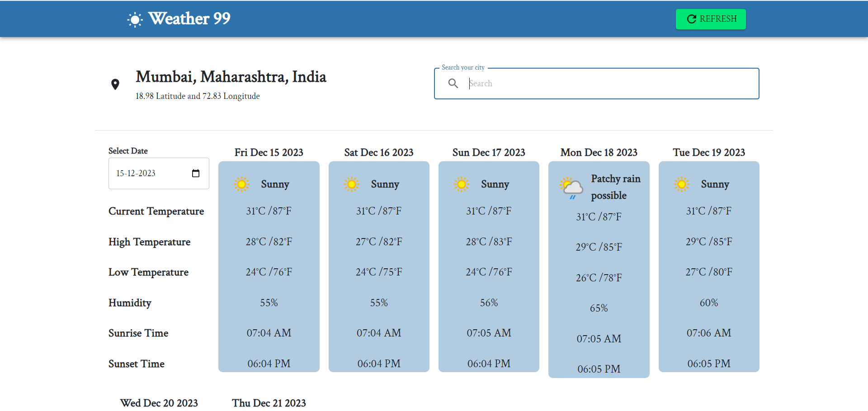Click the Thu Dec 21 2023 header
This screenshot has width=868, height=411.
[269, 403]
